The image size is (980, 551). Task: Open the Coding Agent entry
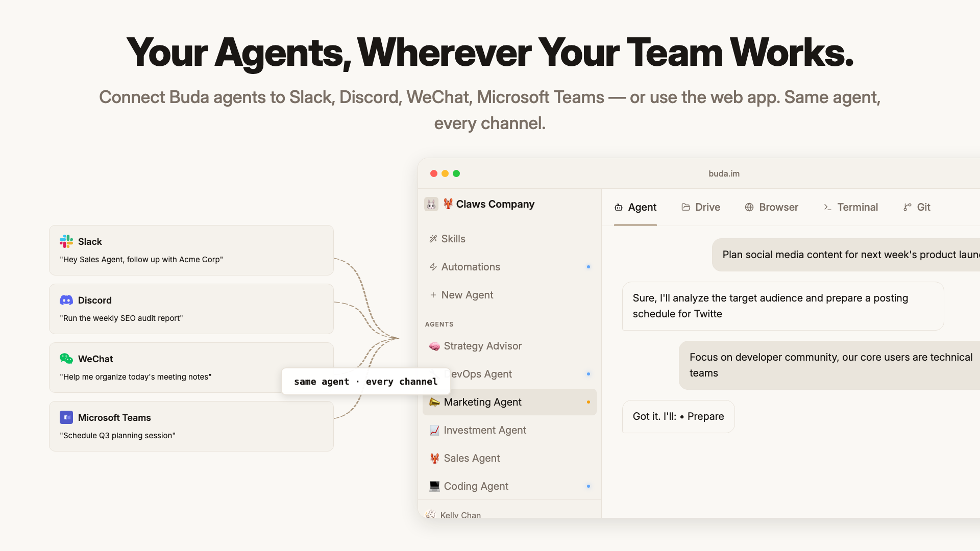pyautogui.click(x=476, y=486)
